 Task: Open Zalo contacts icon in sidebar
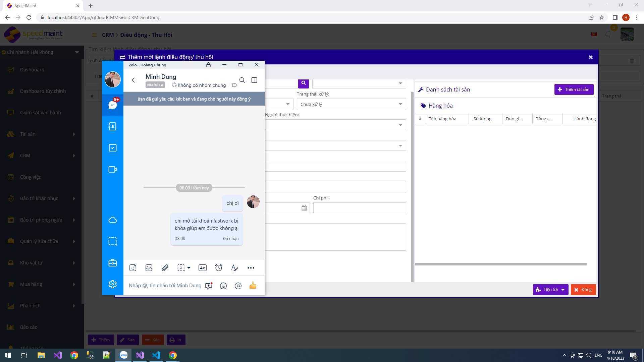point(113,126)
